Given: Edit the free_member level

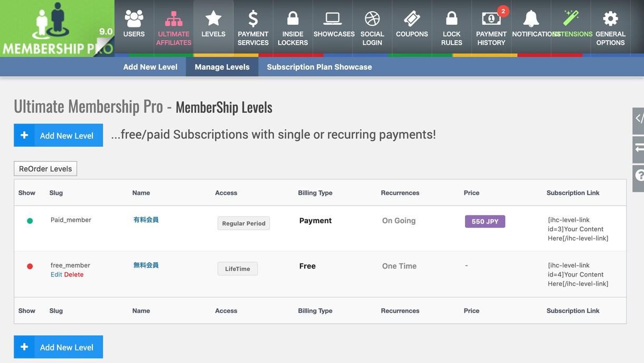Looking at the screenshot, I should [56, 274].
